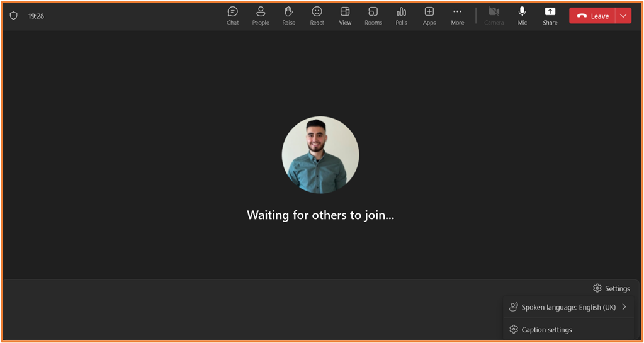The image size is (644, 343).
Task: Click the 'Waiting for others to join...' text
Action: coord(320,215)
